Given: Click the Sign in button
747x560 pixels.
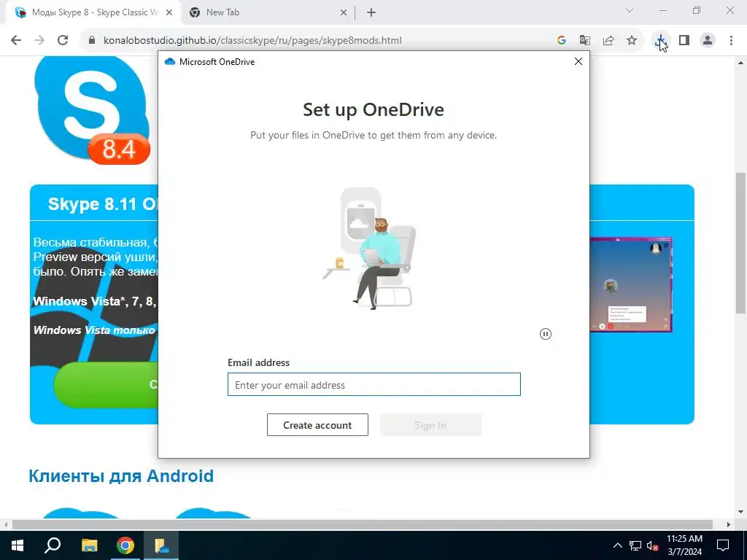Looking at the screenshot, I should click(430, 425).
